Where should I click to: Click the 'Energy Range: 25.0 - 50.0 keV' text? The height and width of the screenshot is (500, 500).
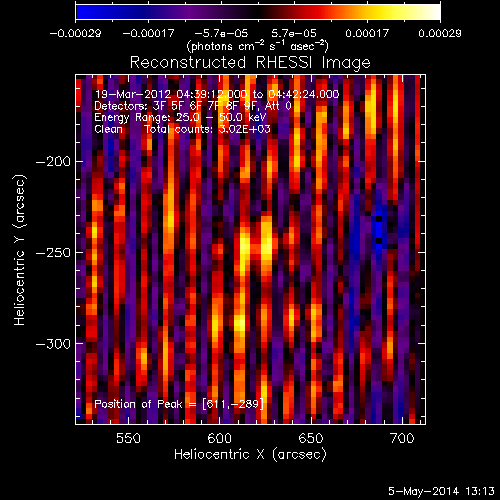[180, 117]
